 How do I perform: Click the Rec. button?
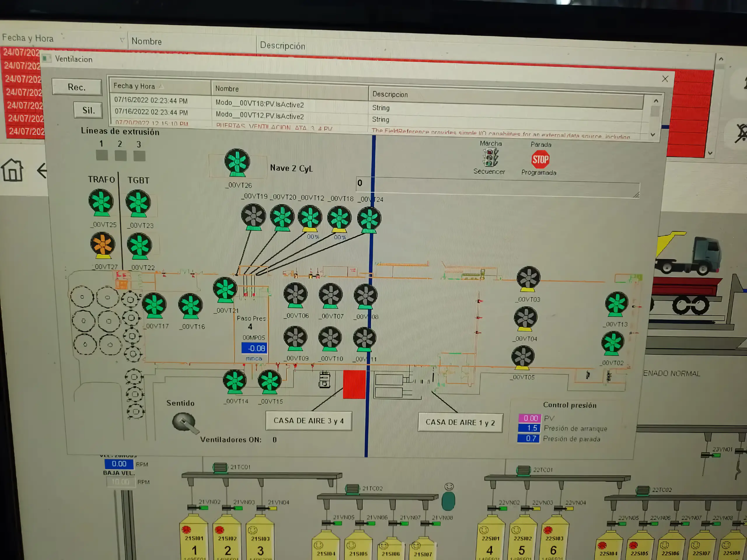tap(77, 87)
